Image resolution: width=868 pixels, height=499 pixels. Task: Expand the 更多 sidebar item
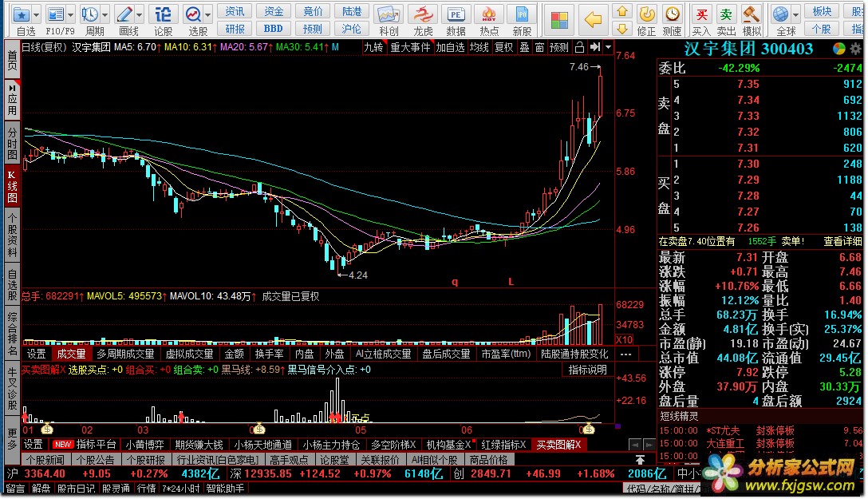12,438
